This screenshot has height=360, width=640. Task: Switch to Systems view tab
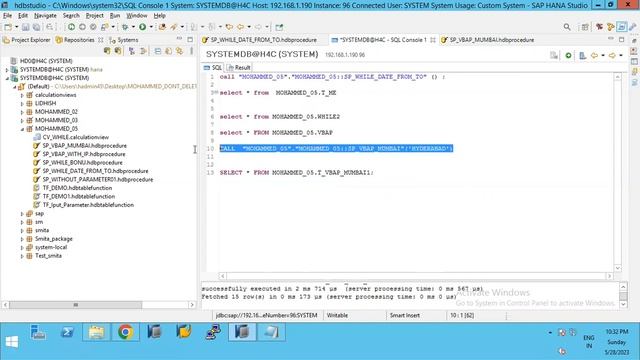(124, 40)
